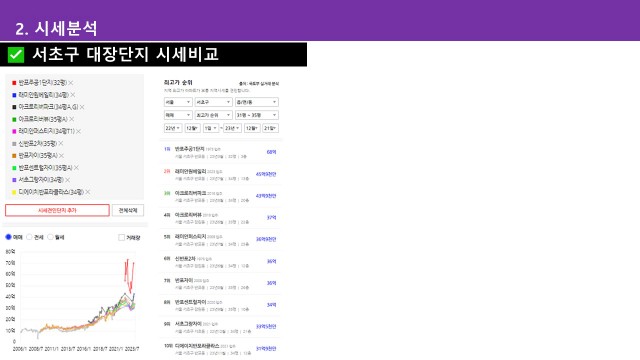Open the 서초구 district dropdown
640x360 pixels.
213,102
